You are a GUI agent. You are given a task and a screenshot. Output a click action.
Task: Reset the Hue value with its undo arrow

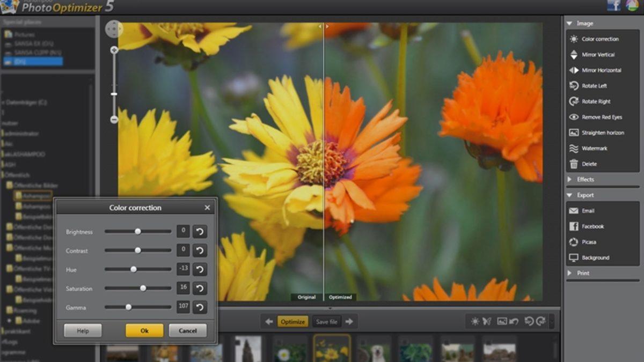click(x=199, y=269)
